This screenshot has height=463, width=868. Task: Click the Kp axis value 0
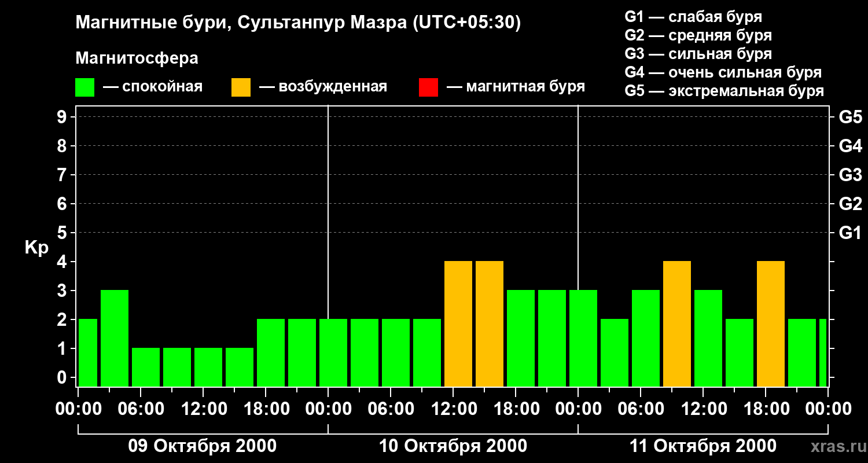point(63,377)
